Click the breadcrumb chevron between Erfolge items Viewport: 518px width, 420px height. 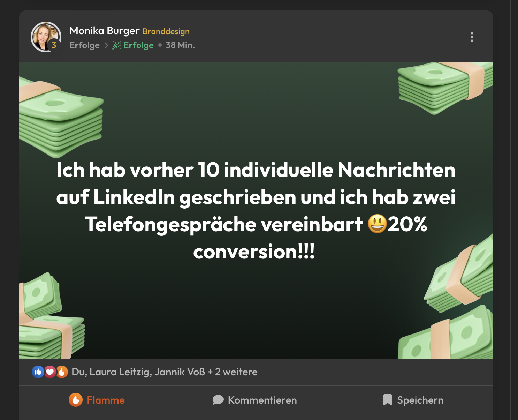click(x=106, y=45)
